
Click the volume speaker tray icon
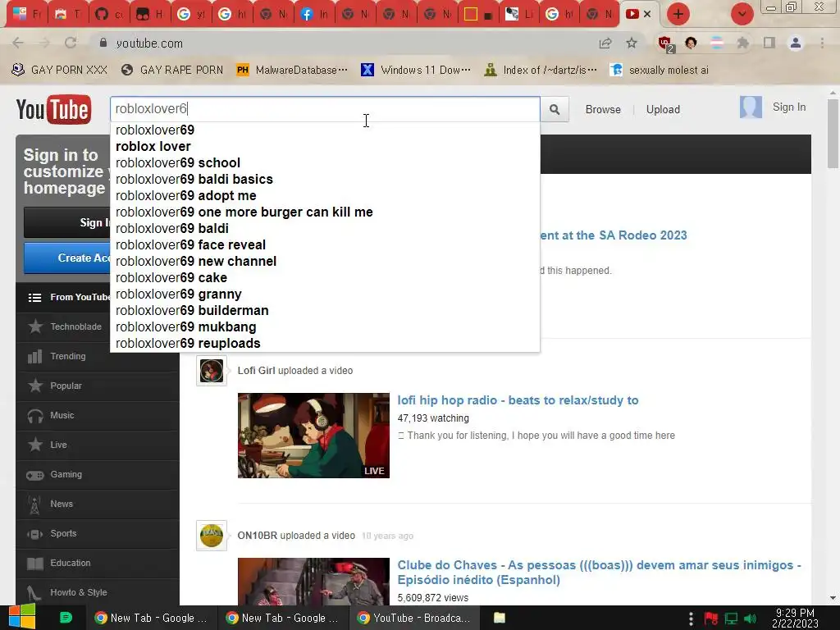coord(751,619)
